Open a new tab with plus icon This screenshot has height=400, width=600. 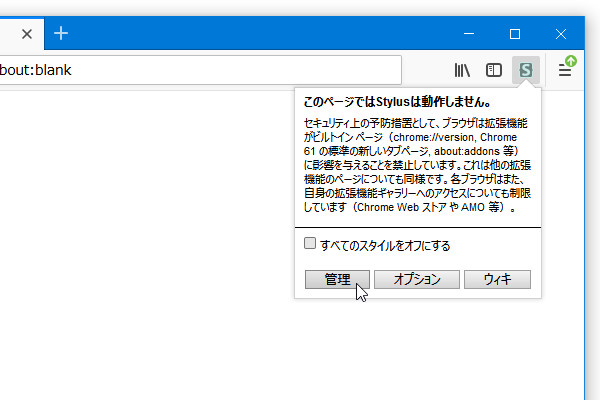point(61,34)
